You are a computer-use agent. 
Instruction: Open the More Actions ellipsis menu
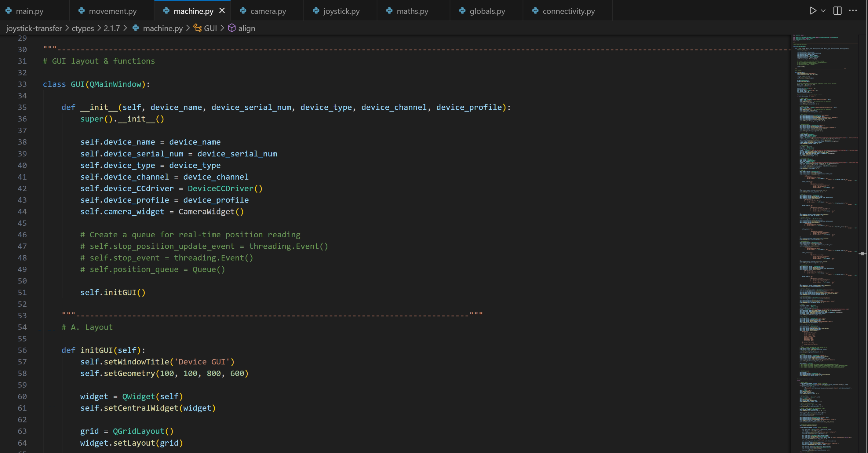coord(853,11)
